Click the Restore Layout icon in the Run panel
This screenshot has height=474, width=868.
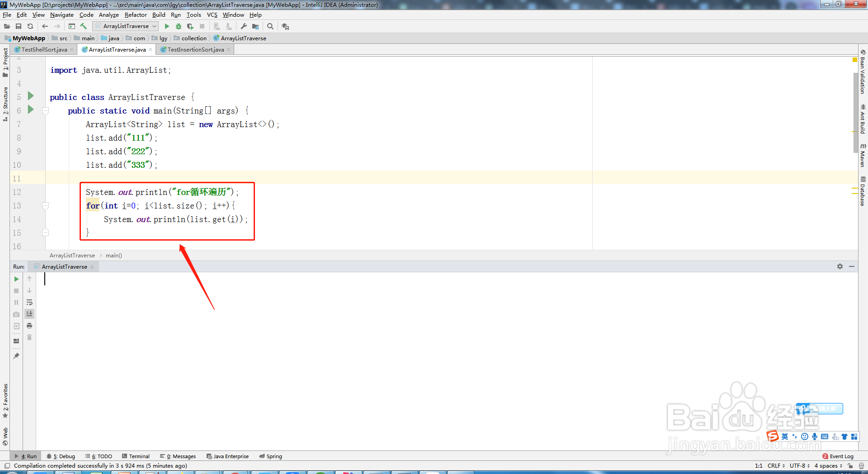coord(16,341)
